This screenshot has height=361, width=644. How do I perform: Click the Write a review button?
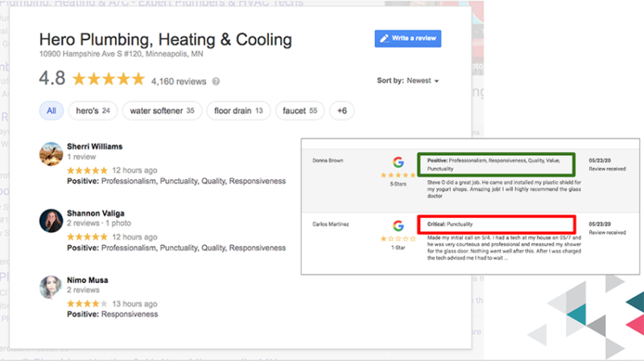pos(408,39)
